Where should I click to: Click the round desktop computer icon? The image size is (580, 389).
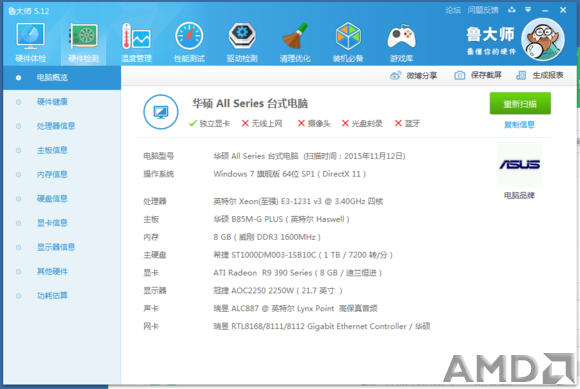(x=161, y=112)
